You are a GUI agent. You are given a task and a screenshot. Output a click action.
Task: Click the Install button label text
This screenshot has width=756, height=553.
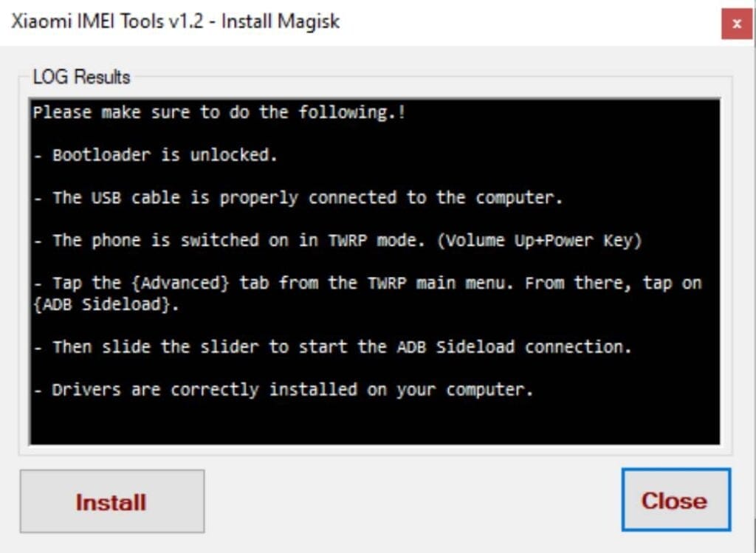click(111, 501)
